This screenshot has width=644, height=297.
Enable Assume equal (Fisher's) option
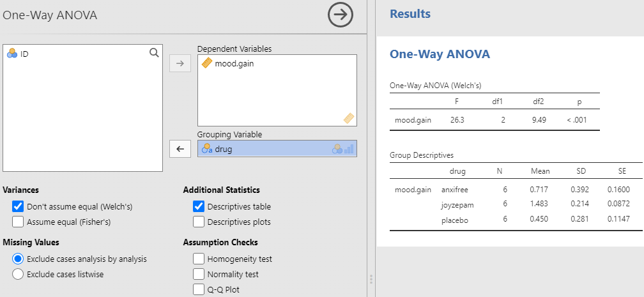click(x=18, y=222)
